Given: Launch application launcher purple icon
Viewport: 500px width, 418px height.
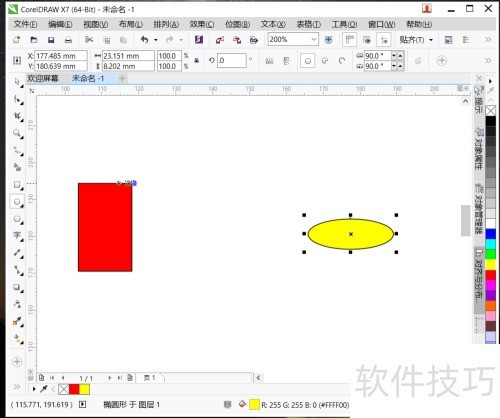Looking at the screenshot, I should pos(199,40).
